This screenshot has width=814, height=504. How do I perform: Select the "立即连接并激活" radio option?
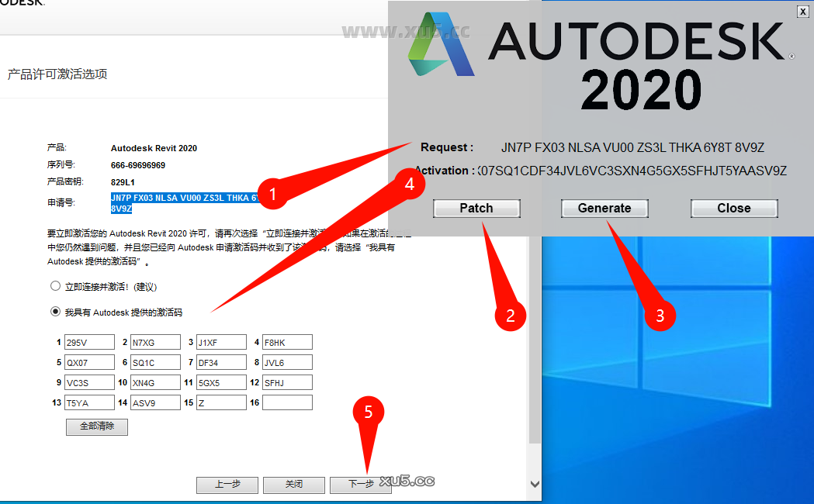pyautogui.click(x=55, y=285)
